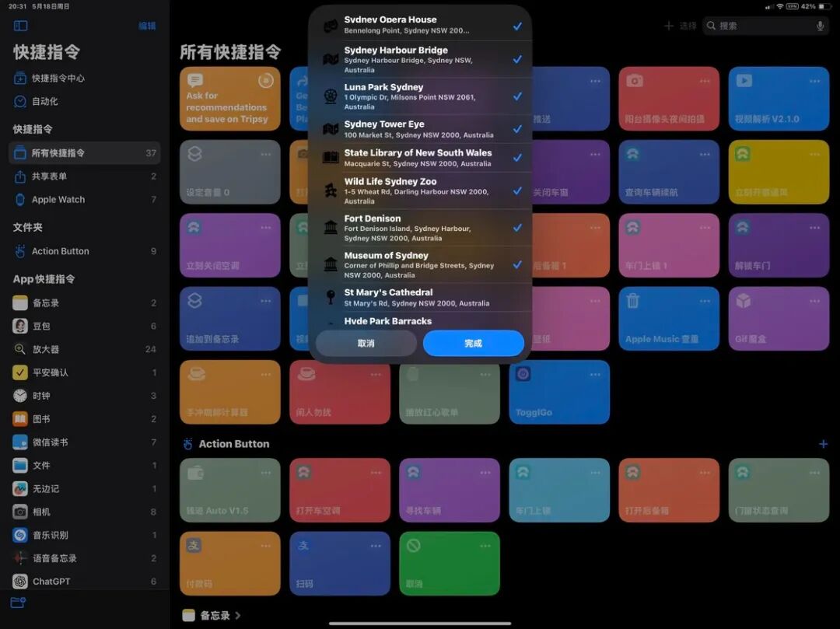This screenshot has height=629, width=840.
Task: Uncheck Sydney Tower Eye in the list
Action: point(517,129)
